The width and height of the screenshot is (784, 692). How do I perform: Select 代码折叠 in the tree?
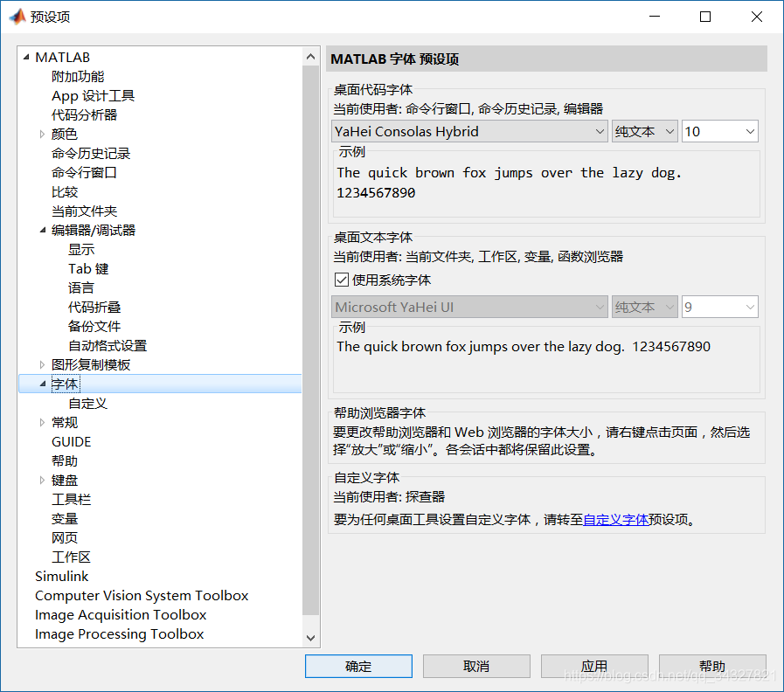94,307
